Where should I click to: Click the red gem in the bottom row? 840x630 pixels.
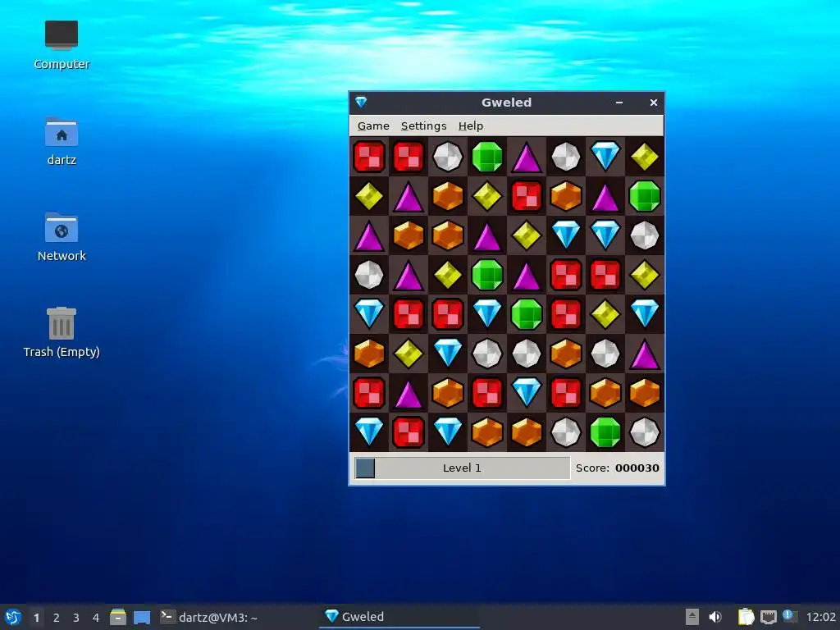[409, 432]
